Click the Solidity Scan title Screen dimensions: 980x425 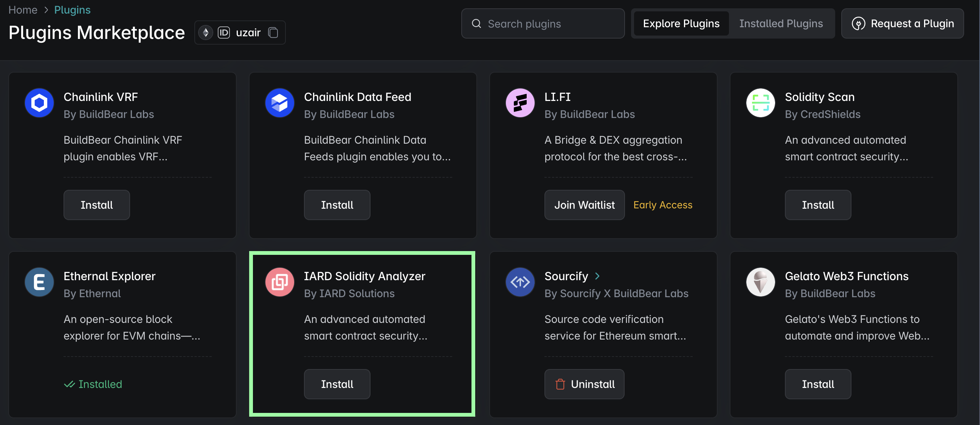pos(820,97)
